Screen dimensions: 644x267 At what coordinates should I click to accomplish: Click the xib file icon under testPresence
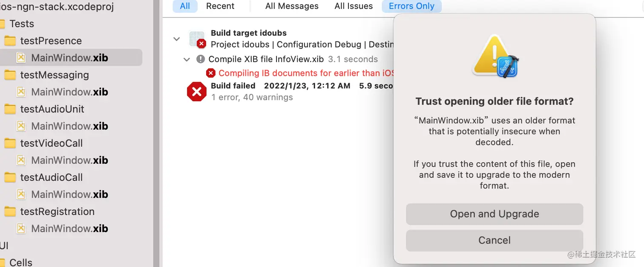(x=21, y=58)
